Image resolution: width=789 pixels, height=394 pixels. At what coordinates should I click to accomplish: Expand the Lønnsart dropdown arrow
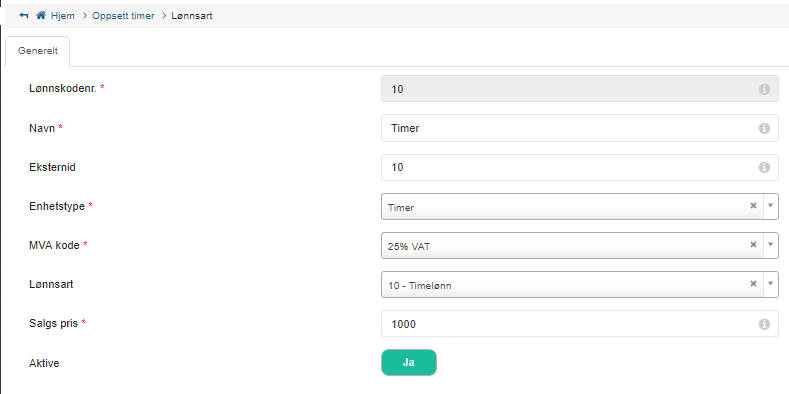click(770, 284)
